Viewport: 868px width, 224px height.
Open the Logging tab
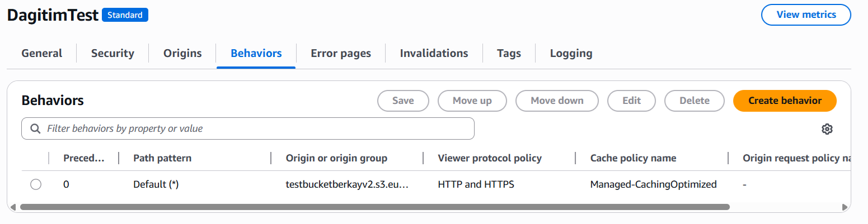click(571, 54)
